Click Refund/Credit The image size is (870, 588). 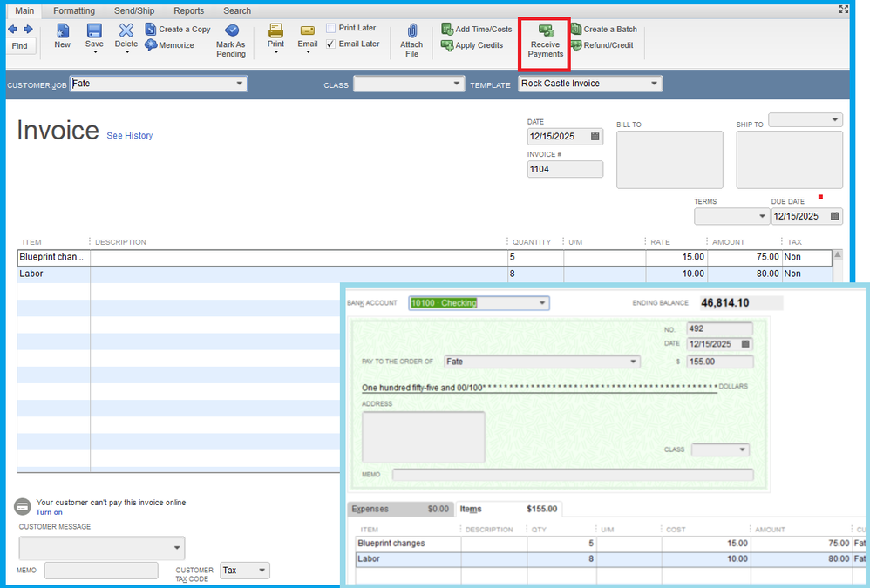[602, 45]
